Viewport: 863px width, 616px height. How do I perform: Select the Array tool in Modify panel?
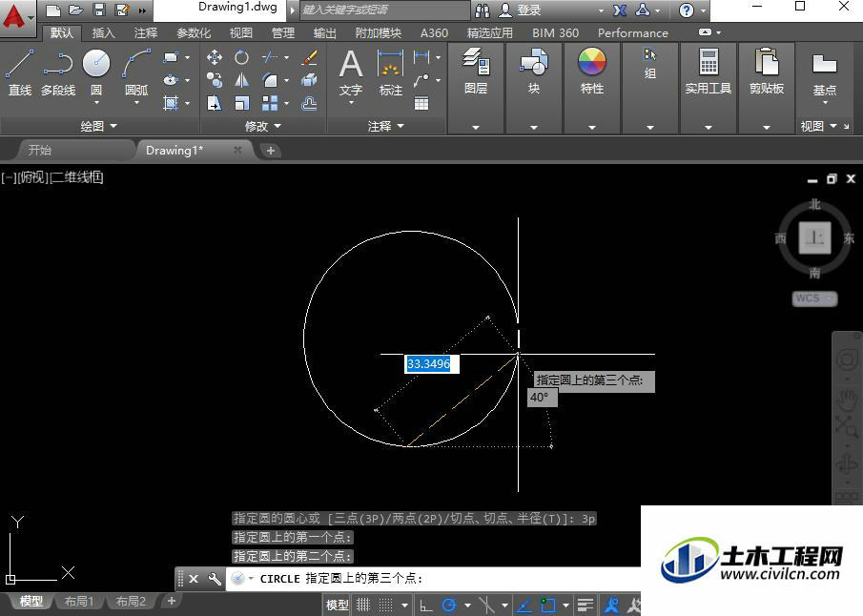click(x=270, y=103)
